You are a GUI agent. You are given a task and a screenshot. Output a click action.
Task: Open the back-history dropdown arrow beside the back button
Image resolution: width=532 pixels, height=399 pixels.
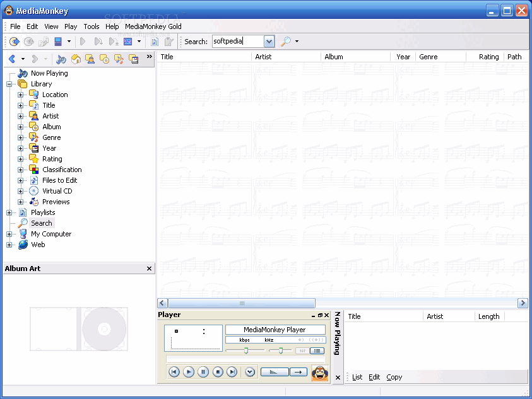point(23,59)
